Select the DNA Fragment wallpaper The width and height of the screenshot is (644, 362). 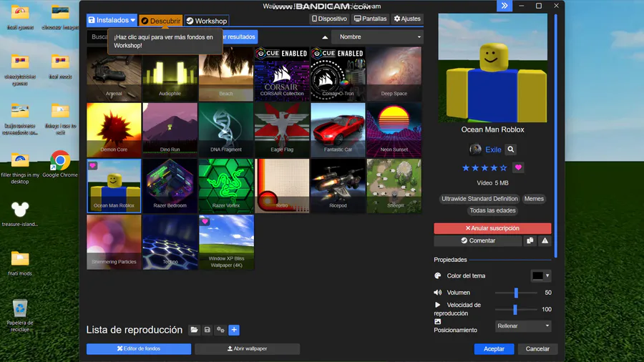tap(226, 129)
